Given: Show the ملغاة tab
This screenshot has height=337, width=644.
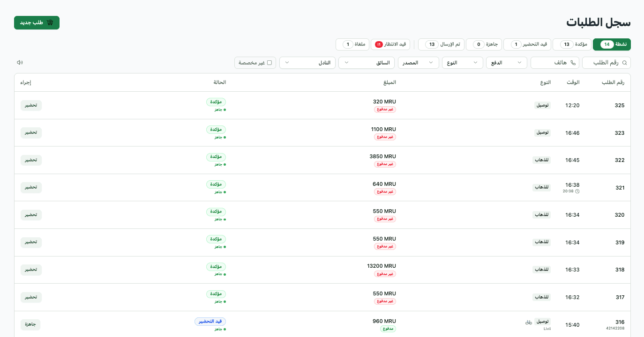Looking at the screenshot, I should coord(352,44).
